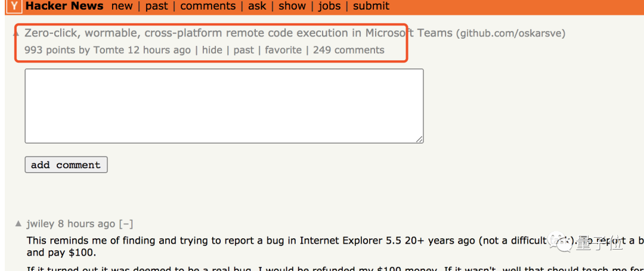
Task: Add the story to favorites
Action: (283, 50)
